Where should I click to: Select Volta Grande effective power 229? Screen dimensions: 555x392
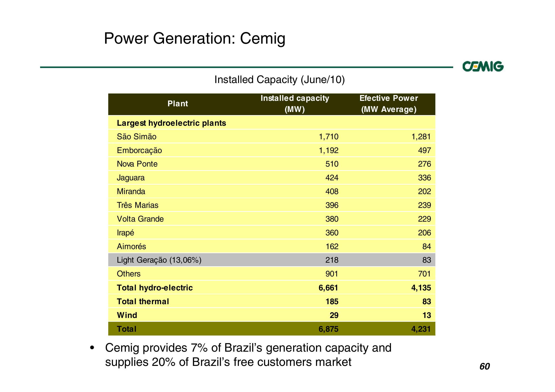(x=424, y=219)
